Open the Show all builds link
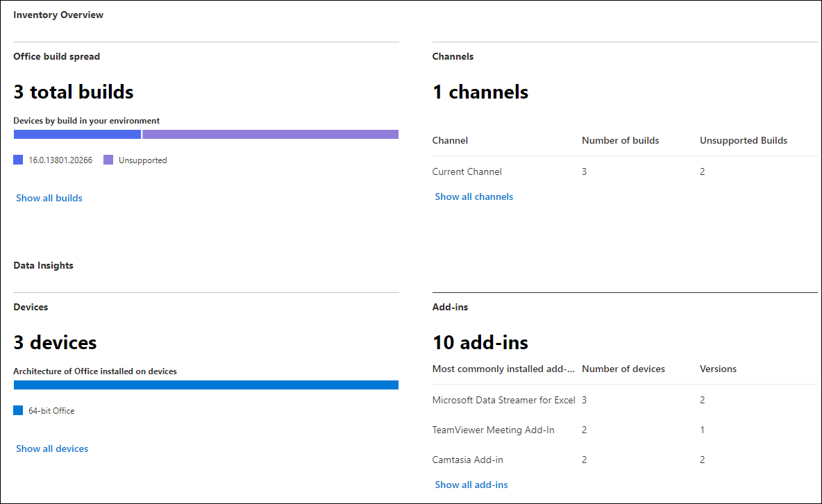The height and width of the screenshot is (504, 822). click(49, 198)
